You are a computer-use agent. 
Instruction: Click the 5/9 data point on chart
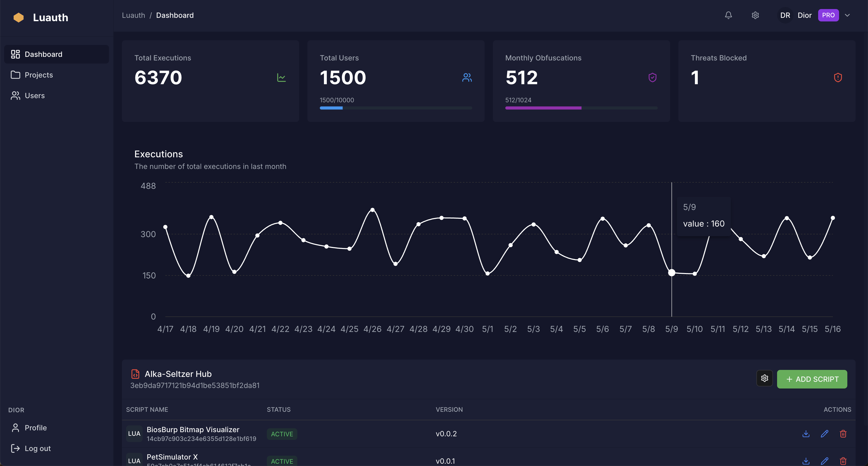[x=671, y=273]
